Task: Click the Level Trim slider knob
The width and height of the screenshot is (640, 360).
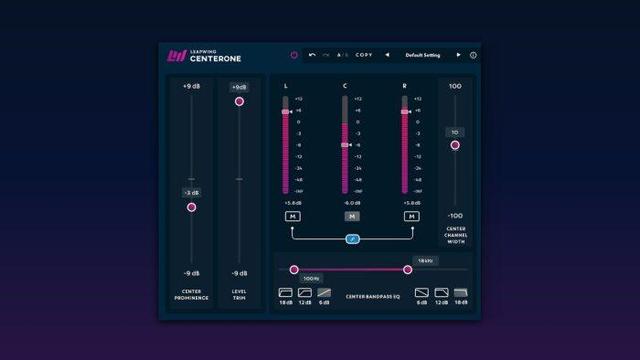Action: [239, 102]
